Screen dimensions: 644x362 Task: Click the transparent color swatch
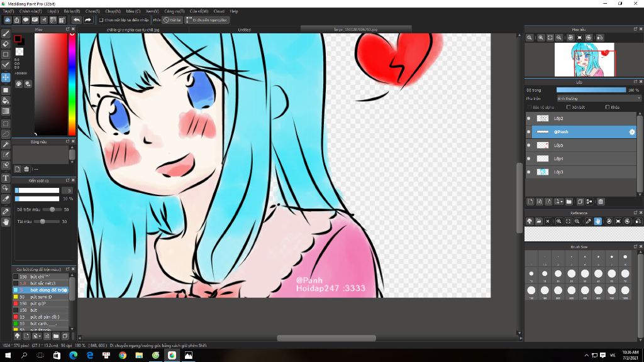click(19, 52)
